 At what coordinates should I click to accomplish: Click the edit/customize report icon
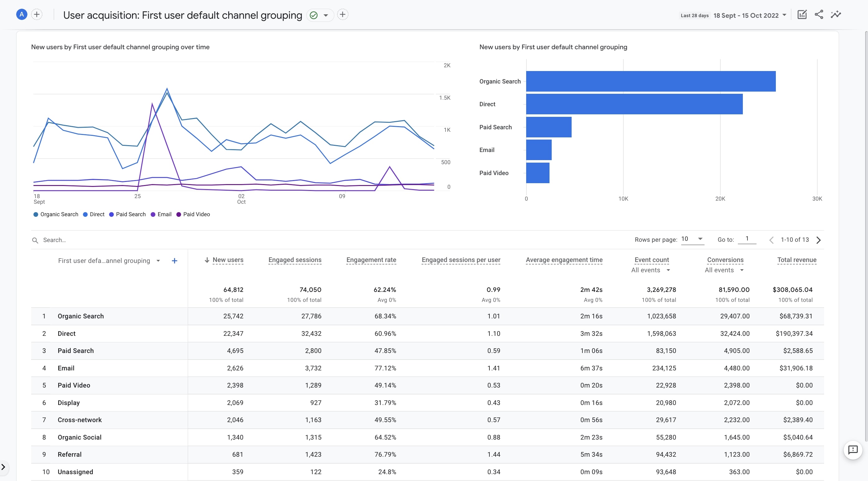(x=803, y=15)
